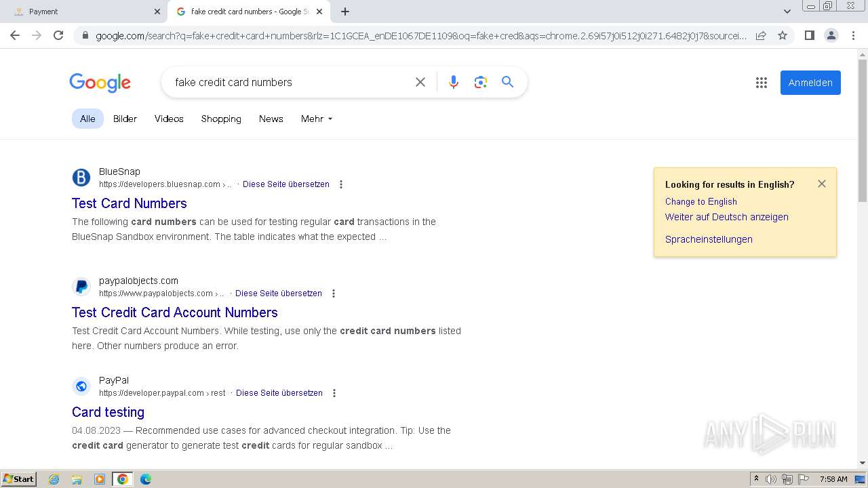868x488 pixels.
Task: Translate the BlueSnap result page
Action: pos(285,184)
